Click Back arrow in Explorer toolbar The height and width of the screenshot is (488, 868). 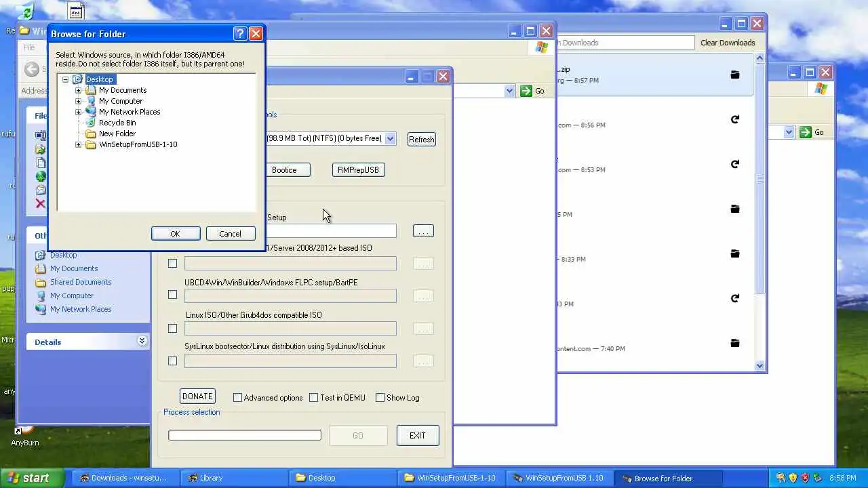tap(31, 69)
